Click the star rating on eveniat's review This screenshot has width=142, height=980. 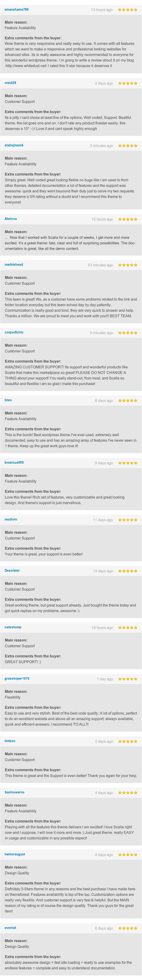[127, 928]
